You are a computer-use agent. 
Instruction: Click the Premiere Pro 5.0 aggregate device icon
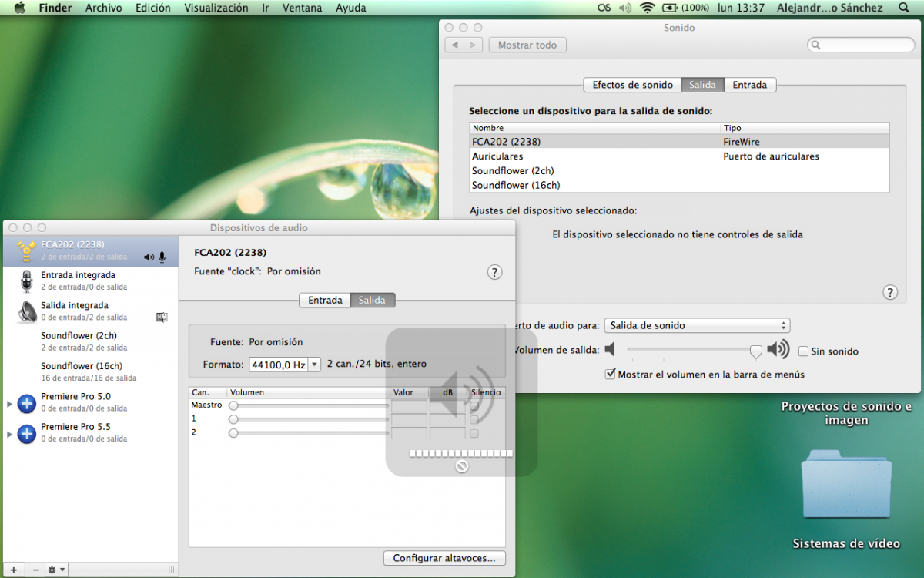click(x=27, y=403)
